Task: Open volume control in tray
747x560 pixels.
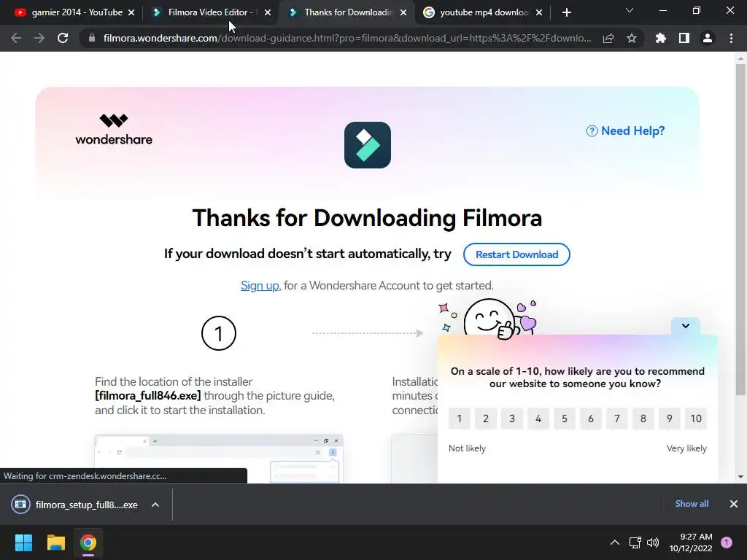Action: [653, 542]
